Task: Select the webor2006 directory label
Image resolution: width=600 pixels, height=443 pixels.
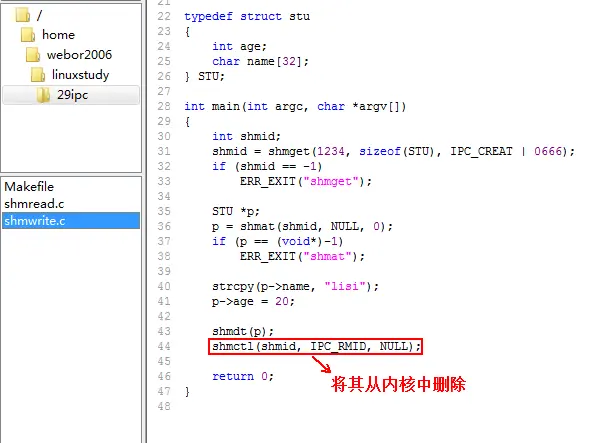Action: (79, 55)
